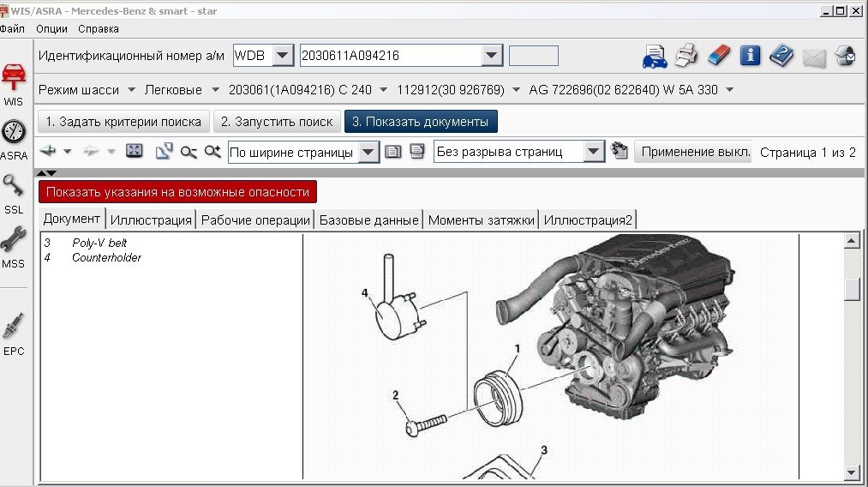Expand the AG 722696 transmission dropdown
This screenshot has width=868, height=487.
coord(729,90)
